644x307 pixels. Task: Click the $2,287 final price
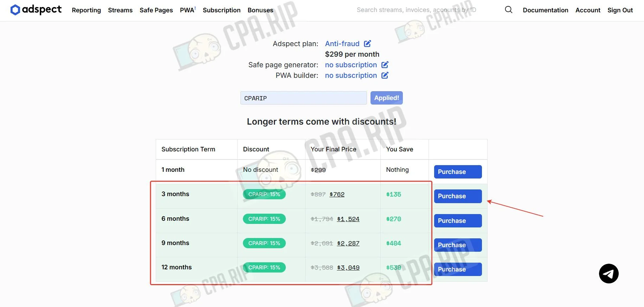[348, 243]
